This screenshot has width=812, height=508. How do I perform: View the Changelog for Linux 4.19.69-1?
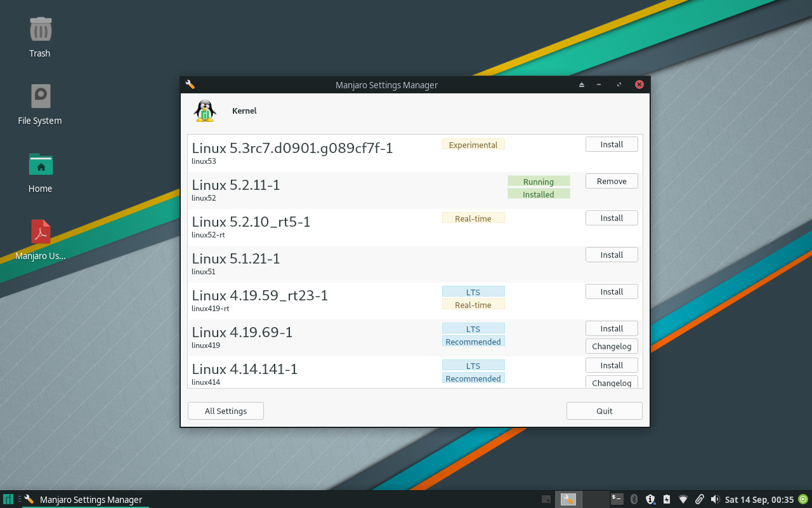click(611, 346)
